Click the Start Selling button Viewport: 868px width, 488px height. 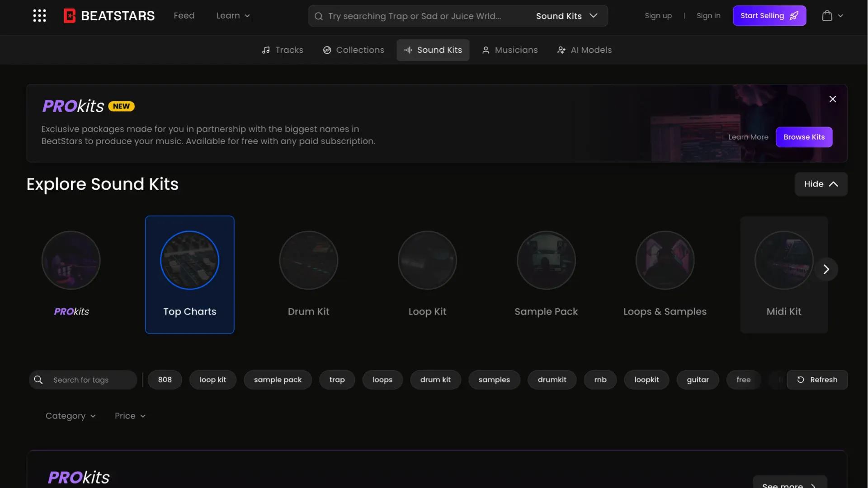coord(769,16)
